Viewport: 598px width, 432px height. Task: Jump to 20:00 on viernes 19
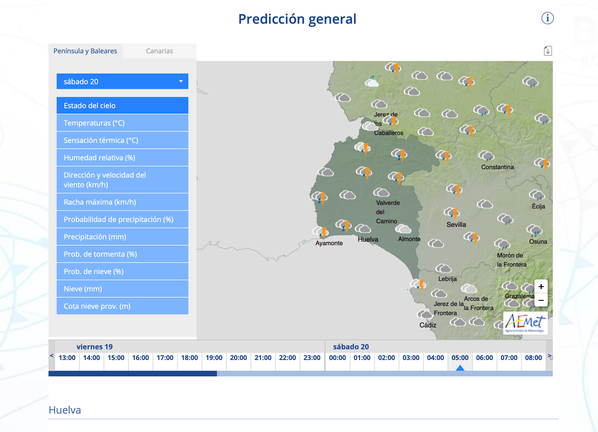(238, 358)
